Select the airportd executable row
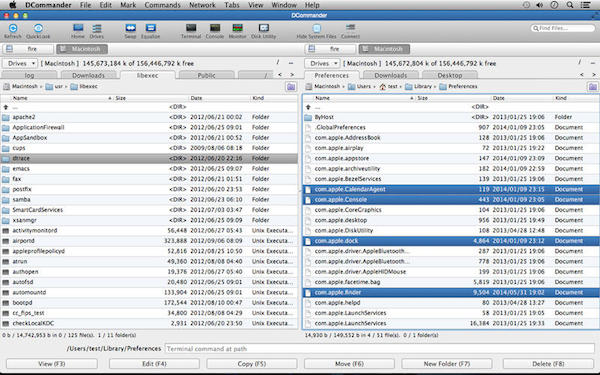Image resolution: width=600 pixels, height=375 pixels. [149, 241]
